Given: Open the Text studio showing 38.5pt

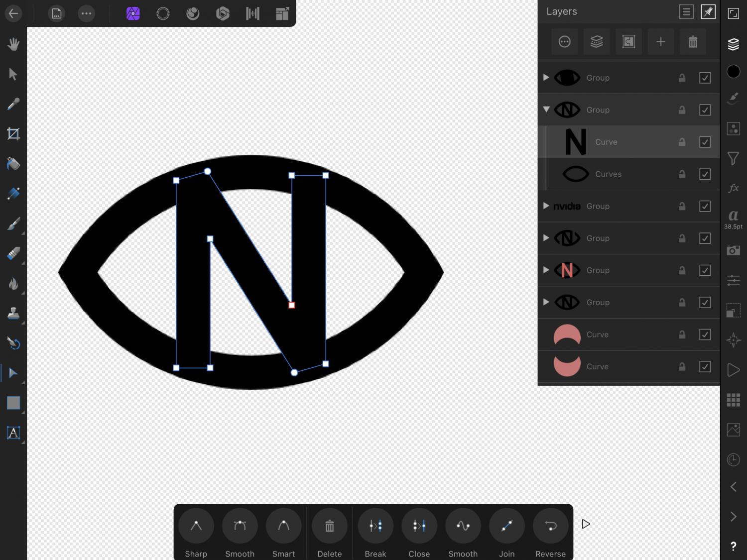Looking at the screenshot, I should 734,219.
